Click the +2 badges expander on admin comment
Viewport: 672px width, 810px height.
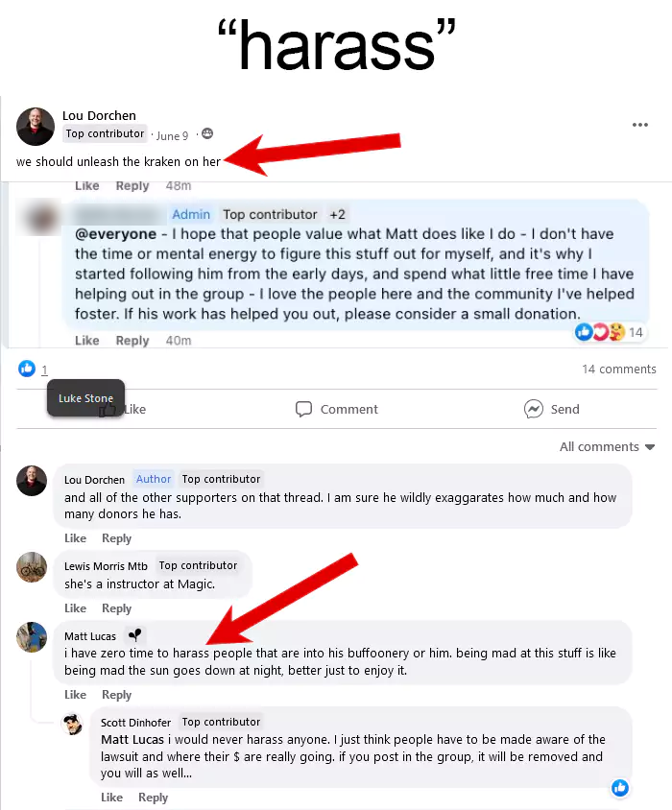(338, 214)
